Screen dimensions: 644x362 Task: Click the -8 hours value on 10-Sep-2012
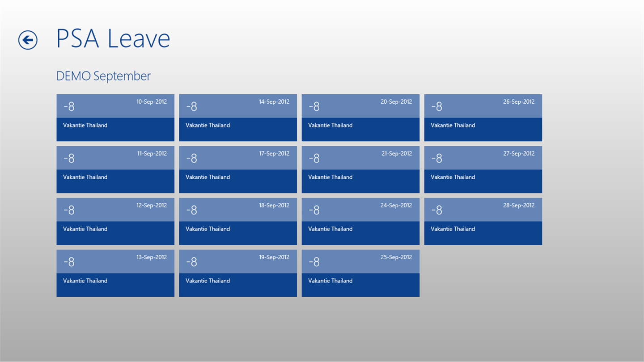click(x=69, y=106)
